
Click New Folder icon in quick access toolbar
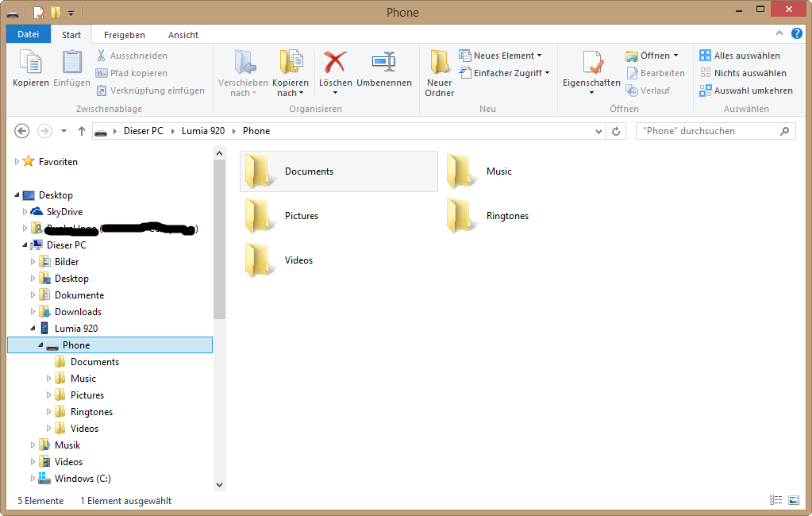pyautogui.click(x=56, y=12)
